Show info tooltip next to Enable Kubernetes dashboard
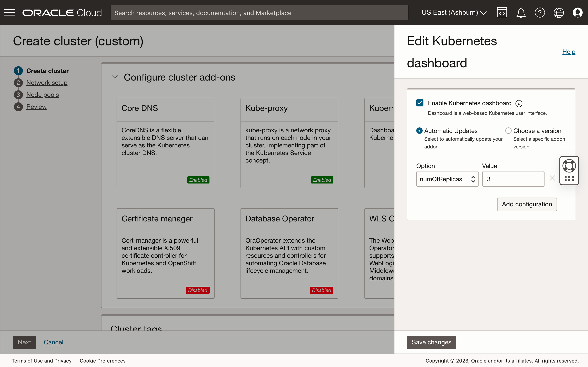 click(519, 103)
